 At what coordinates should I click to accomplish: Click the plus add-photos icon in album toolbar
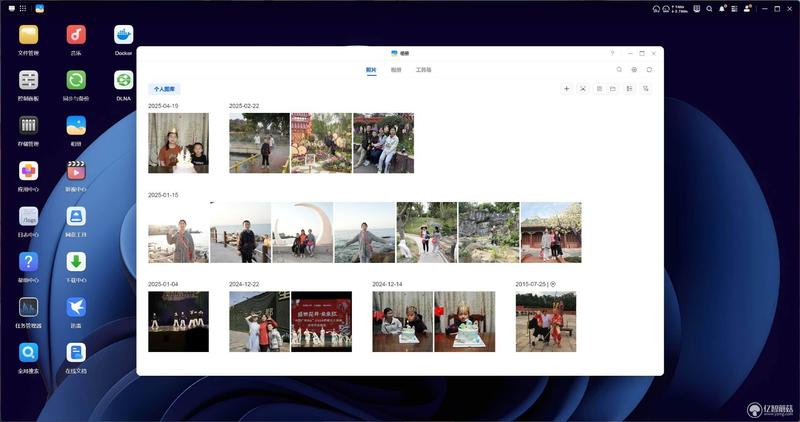(566, 89)
